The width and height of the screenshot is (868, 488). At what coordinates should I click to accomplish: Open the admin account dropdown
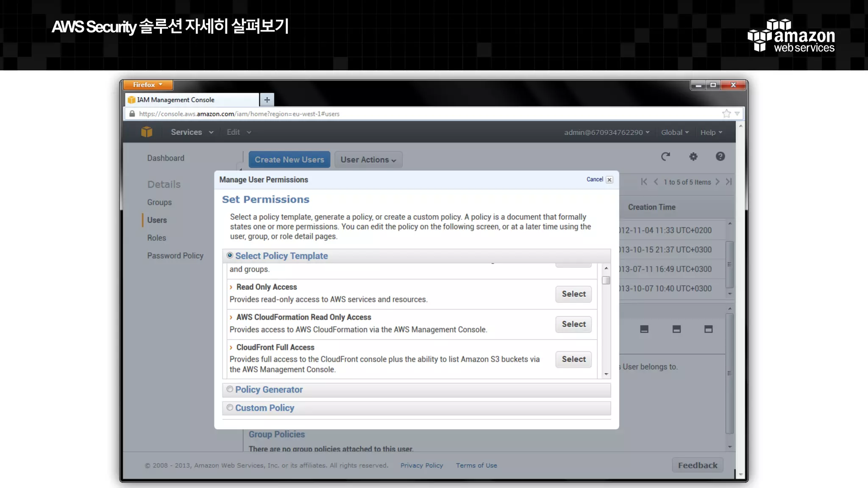tap(606, 133)
